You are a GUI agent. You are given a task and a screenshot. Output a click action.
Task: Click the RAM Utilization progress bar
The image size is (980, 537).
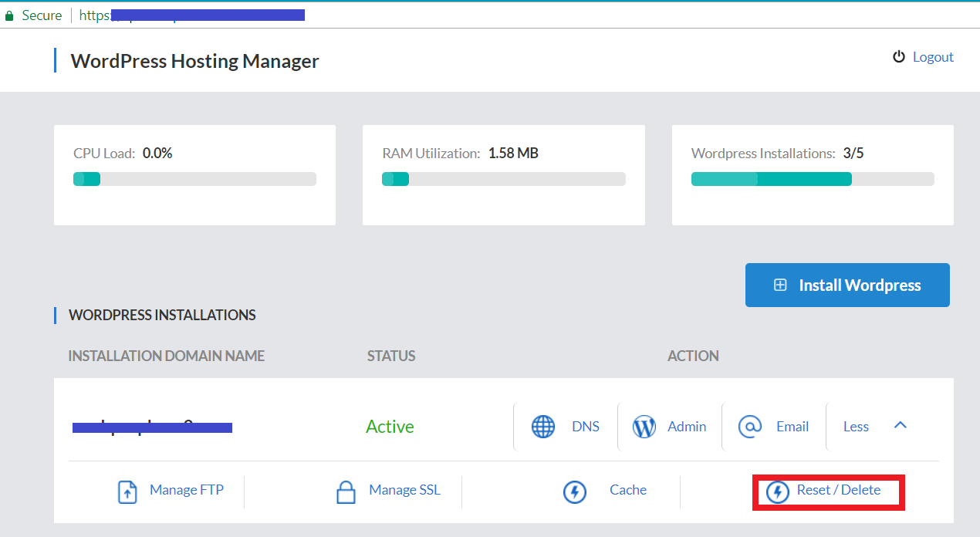tap(504, 179)
